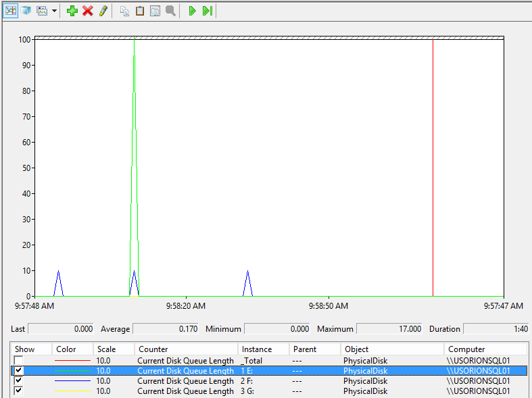Open the graph type dropdown arrow
532x398 pixels.
click(54, 11)
